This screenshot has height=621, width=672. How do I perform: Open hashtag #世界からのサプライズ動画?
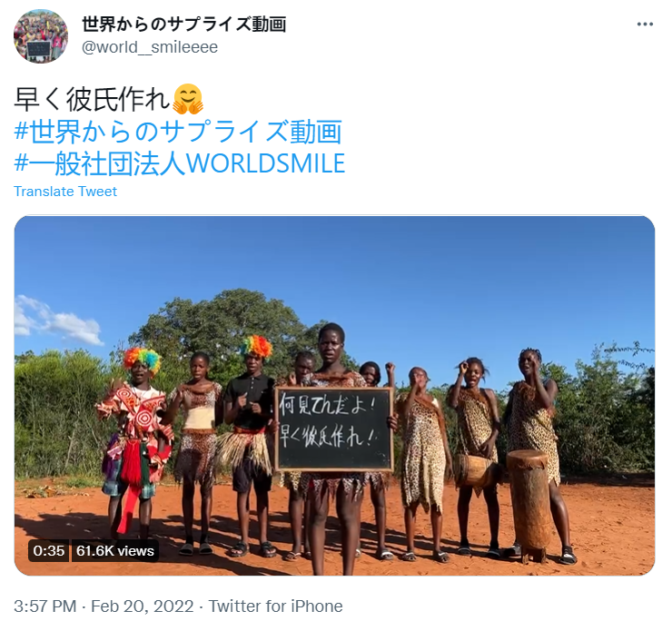[x=178, y=132]
